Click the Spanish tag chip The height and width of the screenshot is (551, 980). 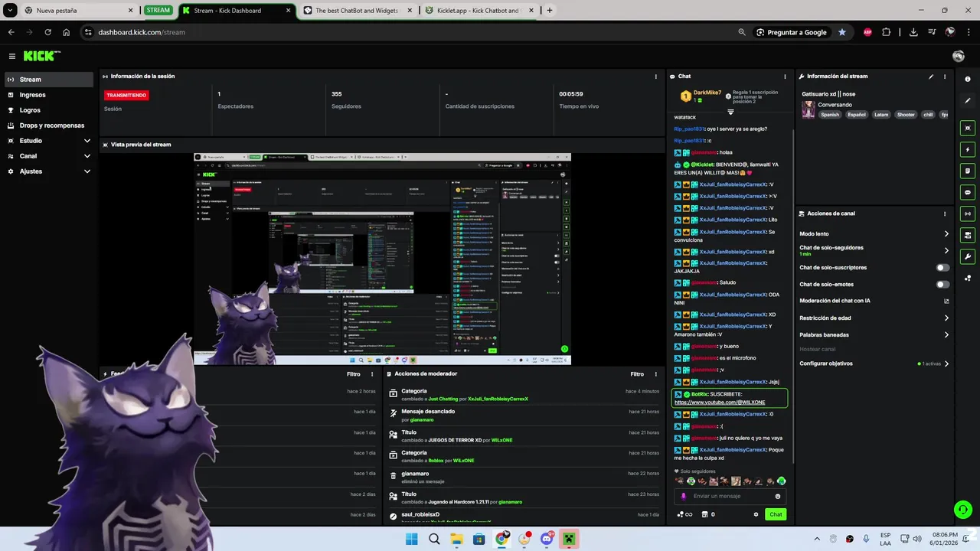(x=830, y=115)
